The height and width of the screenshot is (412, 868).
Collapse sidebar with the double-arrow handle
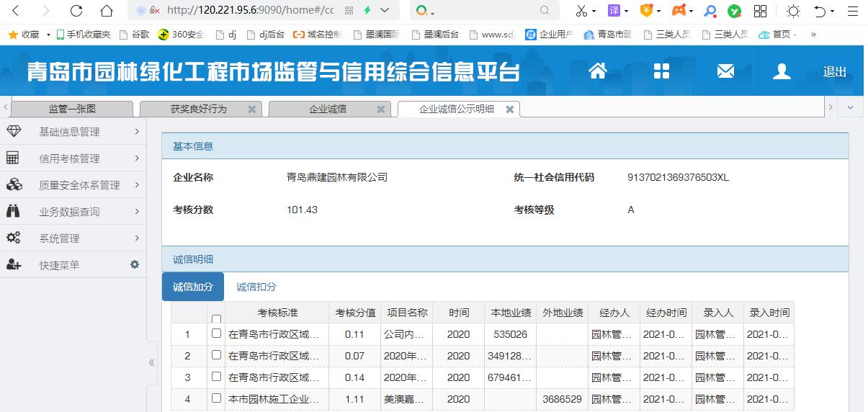[151, 362]
